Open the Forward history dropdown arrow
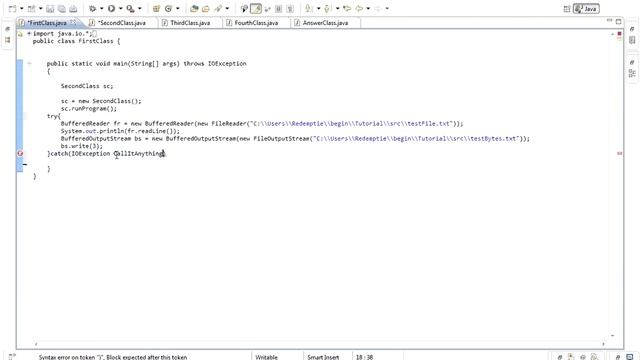The height and width of the screenshot is (360, 640). tap(387, 9)
